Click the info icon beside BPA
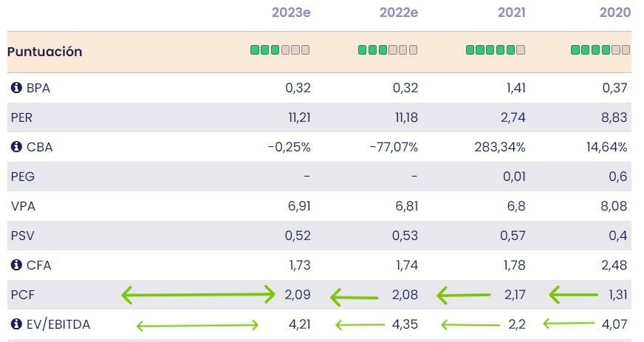 click(16, 88)
